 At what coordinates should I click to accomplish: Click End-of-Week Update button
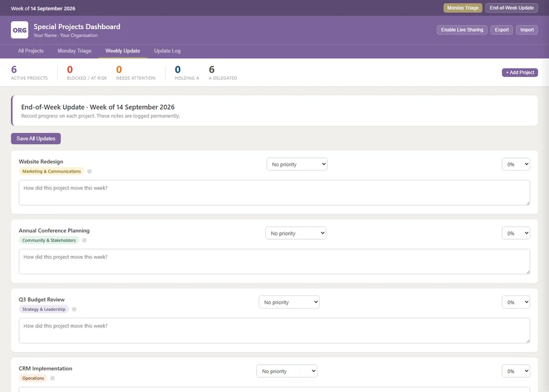511,7
